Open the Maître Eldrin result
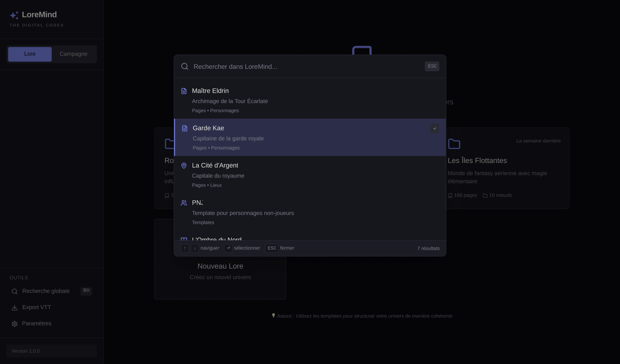Screen dimensions: 620x364 pos(310,100)
